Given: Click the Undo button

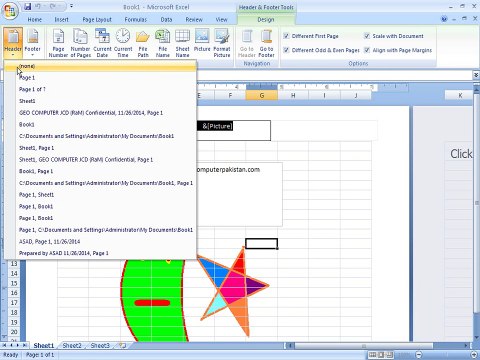Looking at the screenshot, I should 39,6.
